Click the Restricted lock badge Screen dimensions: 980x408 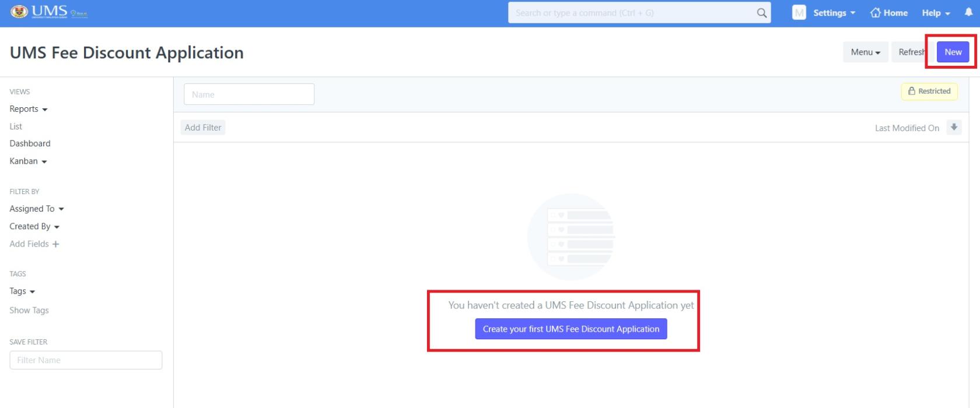pos(929,92)
